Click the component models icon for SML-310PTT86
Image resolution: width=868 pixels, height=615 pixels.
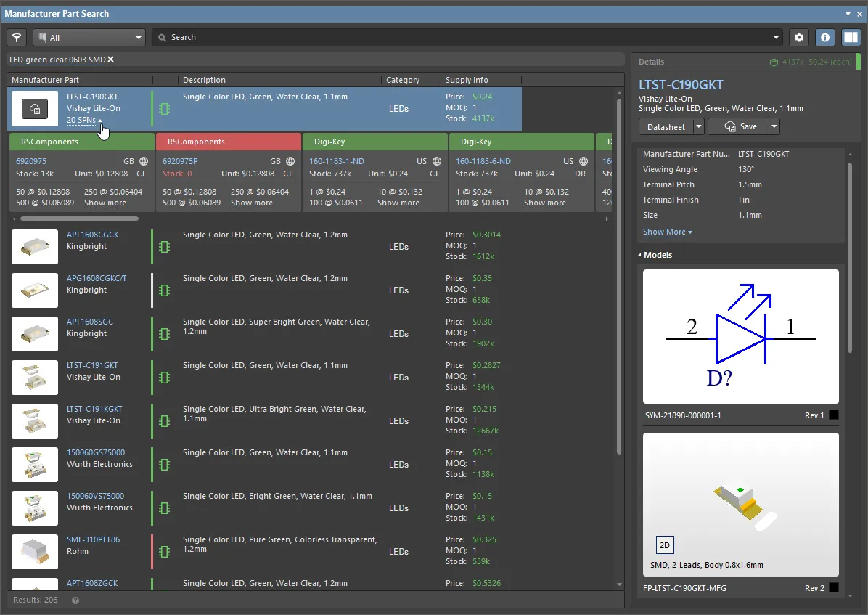click(165, 552)
